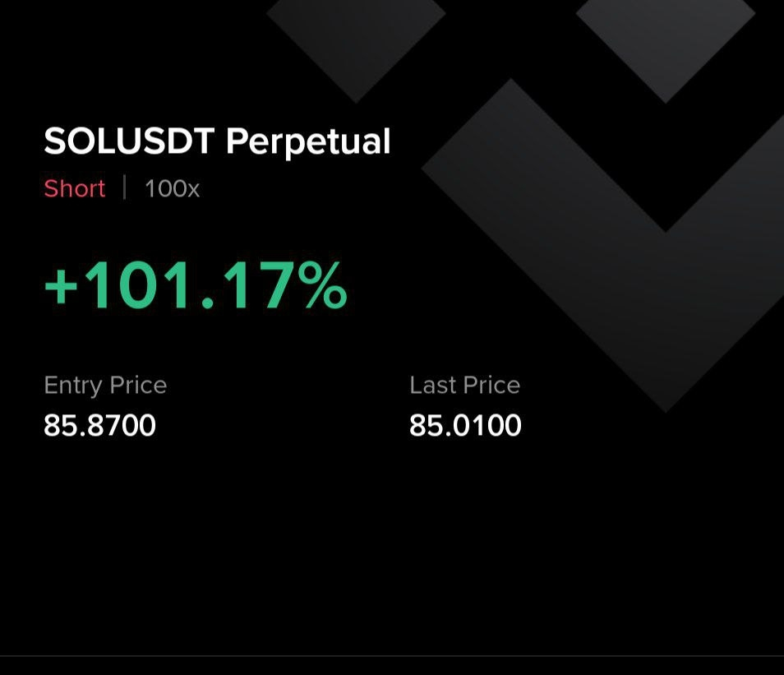Click the word Price in Last Price
The image size is (784, 675).
click(x=491, y=385)
